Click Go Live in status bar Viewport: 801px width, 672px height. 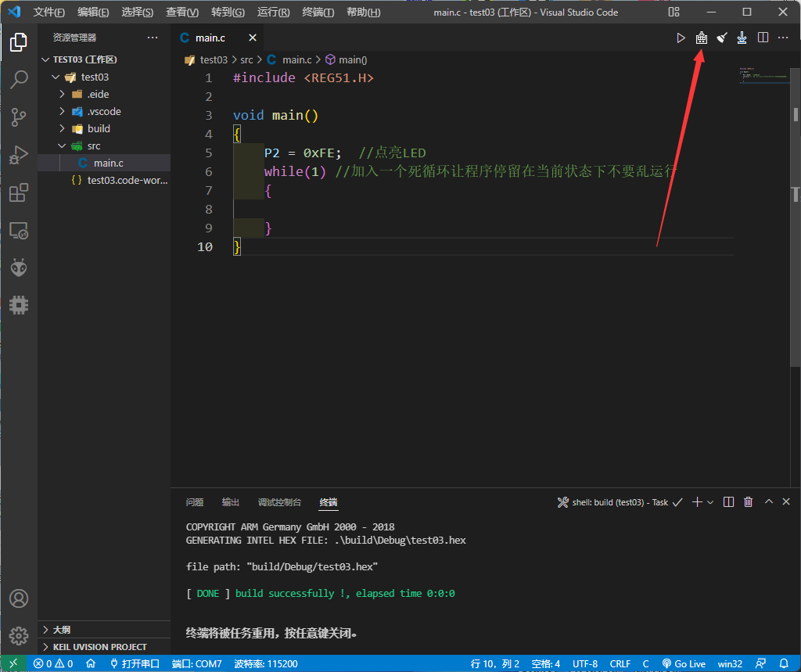(x=684, y=663)
